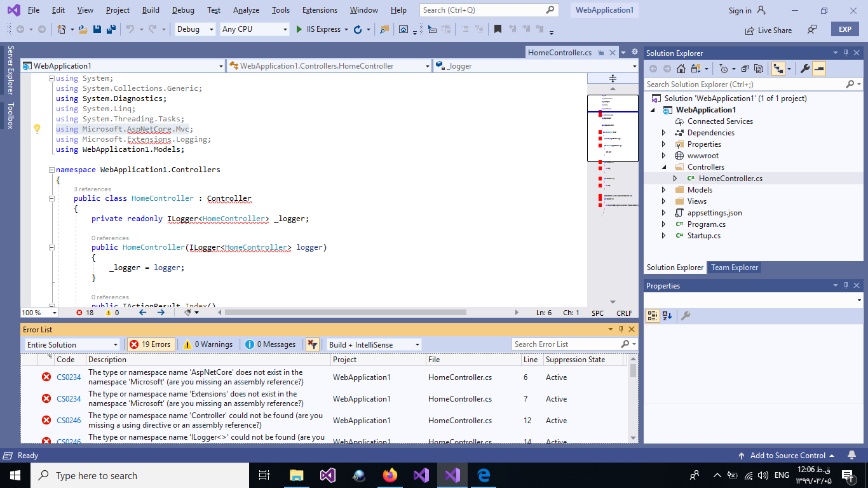Navigate to next issue with the right arrow
This screenshot has height=488, width=868.
[160, 313]
